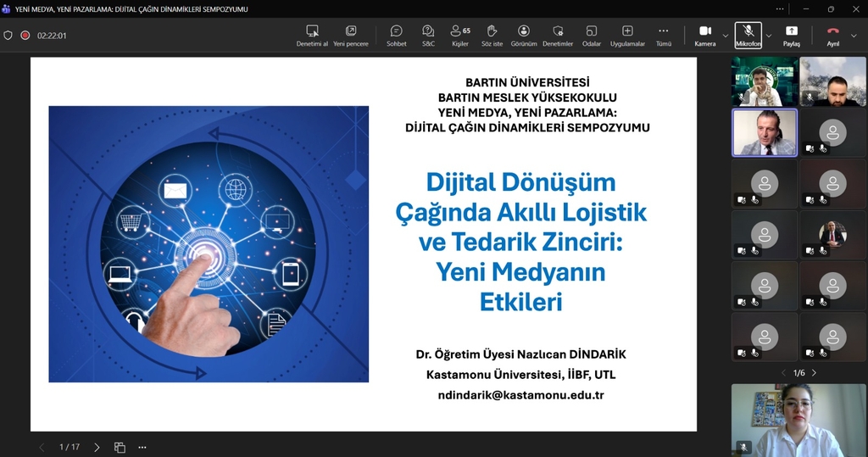The image size is (868, 457).
Task: Click Denetimi al to take control
Action: 312,35
